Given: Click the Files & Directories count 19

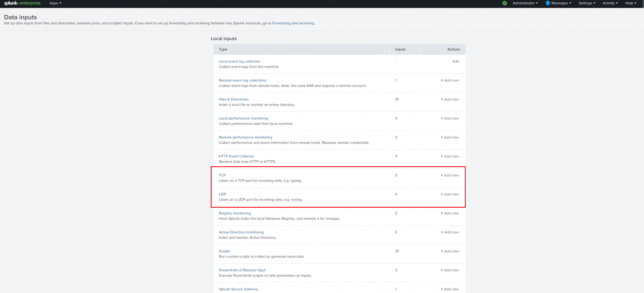Looking at the screenshot, I should [x=397, y=99].
